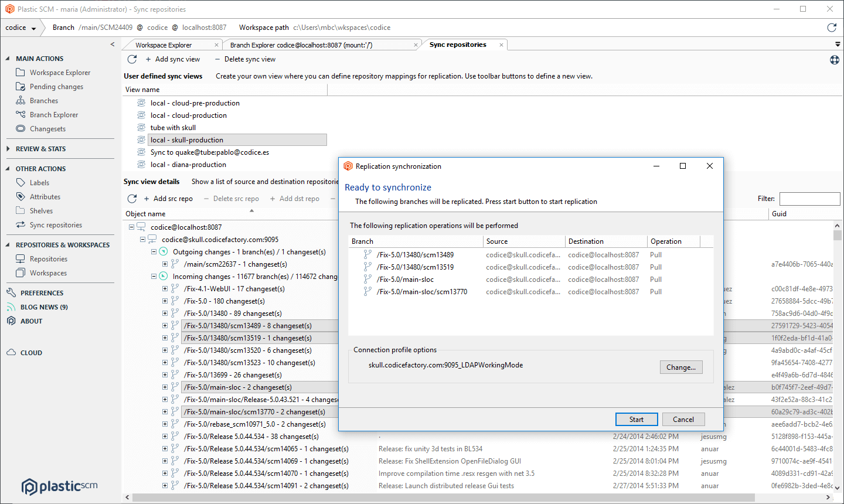The width and height of the screenshot is (844, 504).
Task: Open the Cloud section
Action: (31, 353)
